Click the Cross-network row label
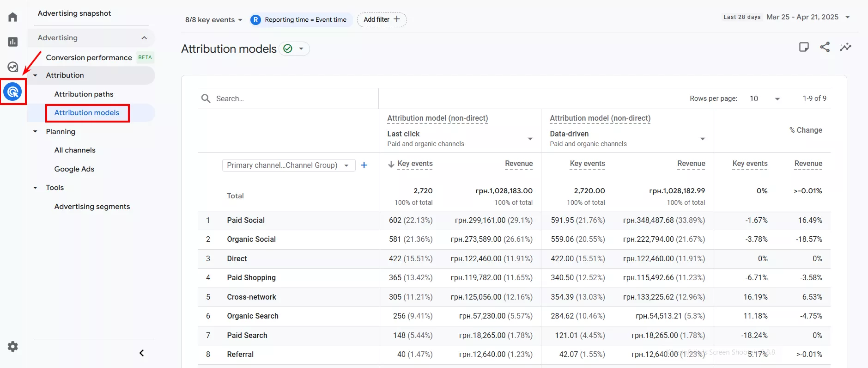The image size is (868, 368). click(x=252, y=297)
